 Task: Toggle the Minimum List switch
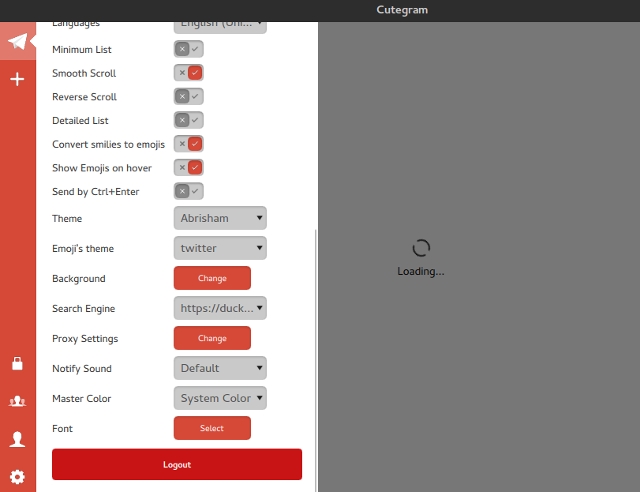point(188,49)
